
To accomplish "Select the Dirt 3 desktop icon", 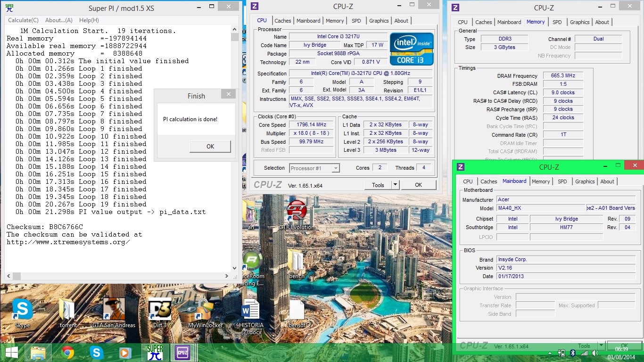I will 159,313.
